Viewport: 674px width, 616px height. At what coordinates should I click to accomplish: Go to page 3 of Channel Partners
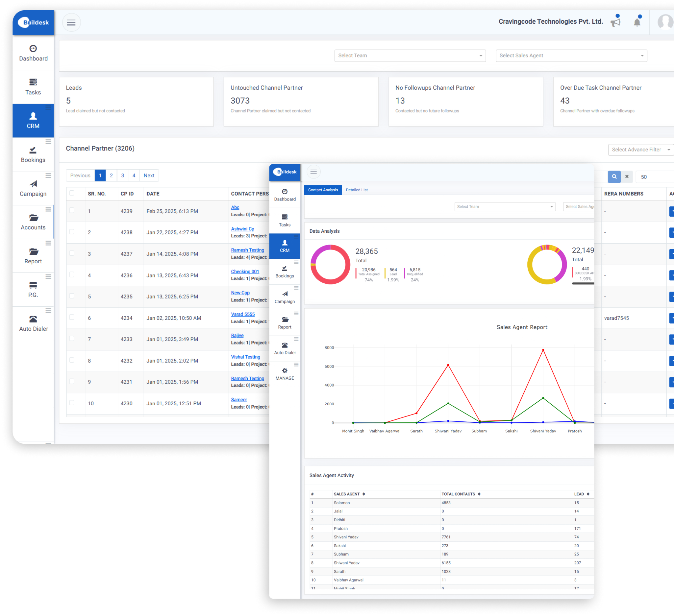pyautogui.click(x=122, y=175)
